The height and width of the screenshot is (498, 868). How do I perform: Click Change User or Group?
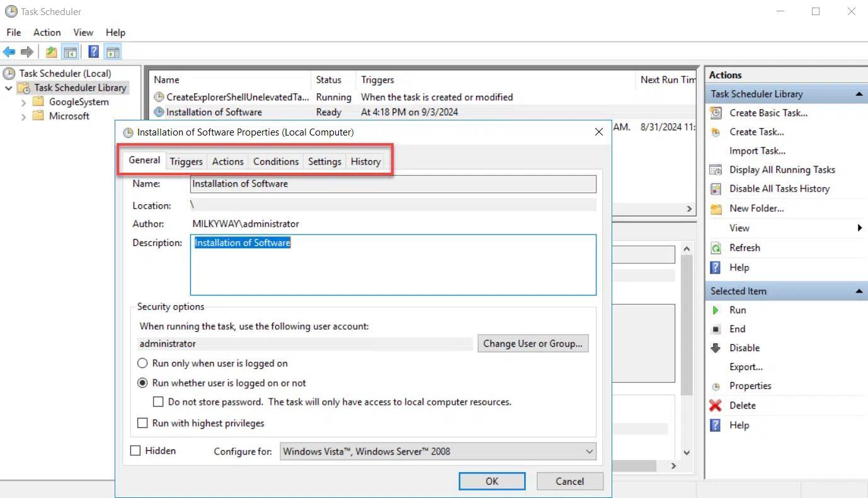(x=532, y=344)
